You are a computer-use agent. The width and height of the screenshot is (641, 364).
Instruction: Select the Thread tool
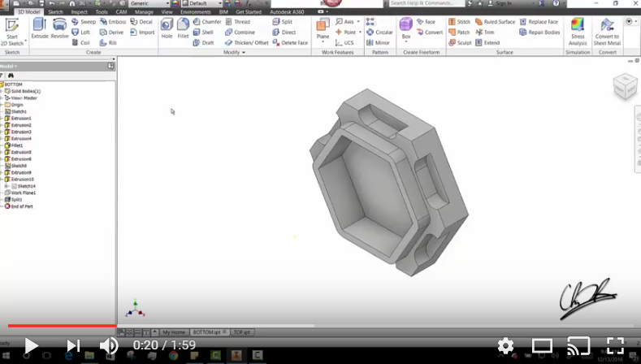tap(237, 22)
